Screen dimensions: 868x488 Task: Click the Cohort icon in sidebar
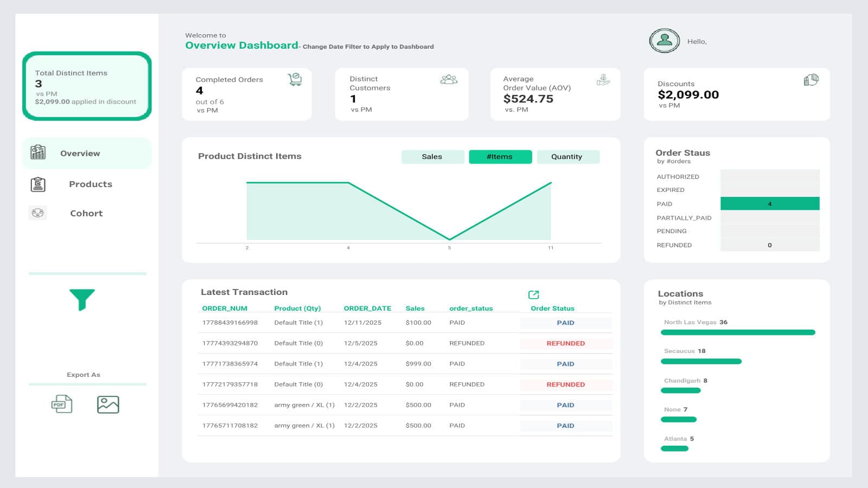pyautogui.click(x=37, y=213)
